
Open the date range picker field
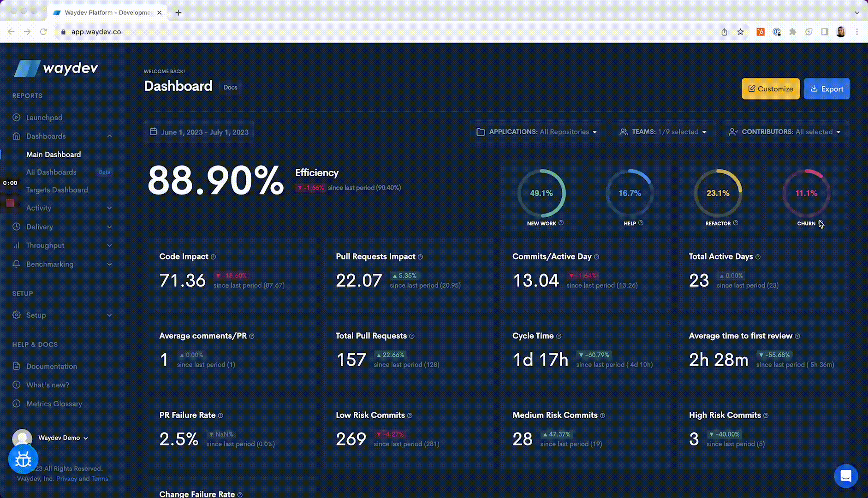coord(199,132)
